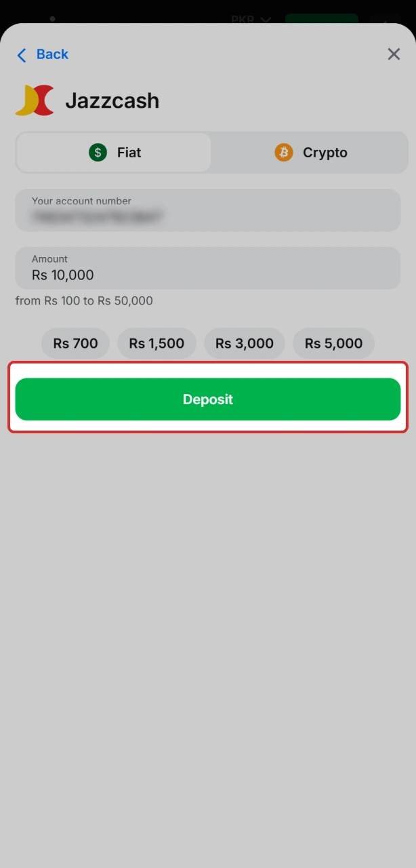Click the back chevron arrow icon
Image resolution: width=416 pixels, height=868 pixels.
(x=21, y=54)
